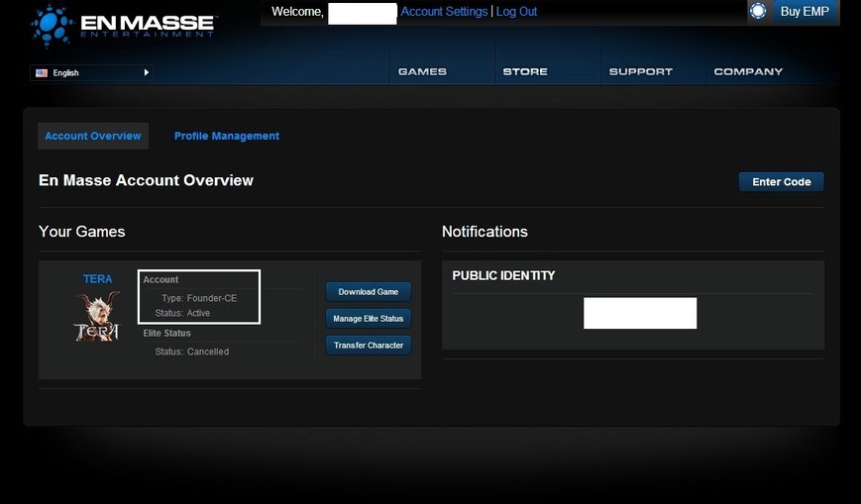Click the 'Elite Status' label
861x504 pixels.
(x=166, y=334)
